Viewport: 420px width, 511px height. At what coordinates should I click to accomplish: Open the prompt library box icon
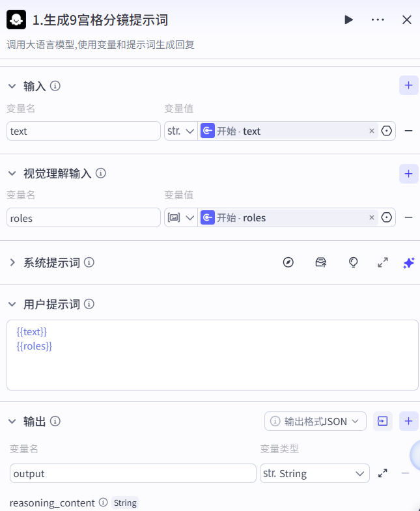[321, 262]
